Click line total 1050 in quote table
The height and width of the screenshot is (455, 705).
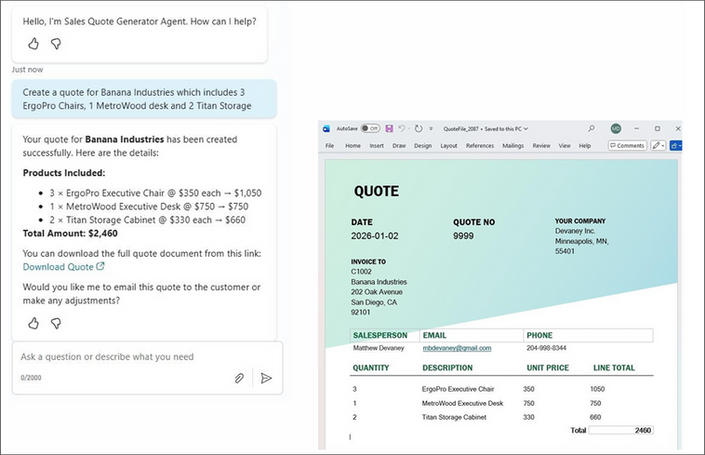coord(597,389)
